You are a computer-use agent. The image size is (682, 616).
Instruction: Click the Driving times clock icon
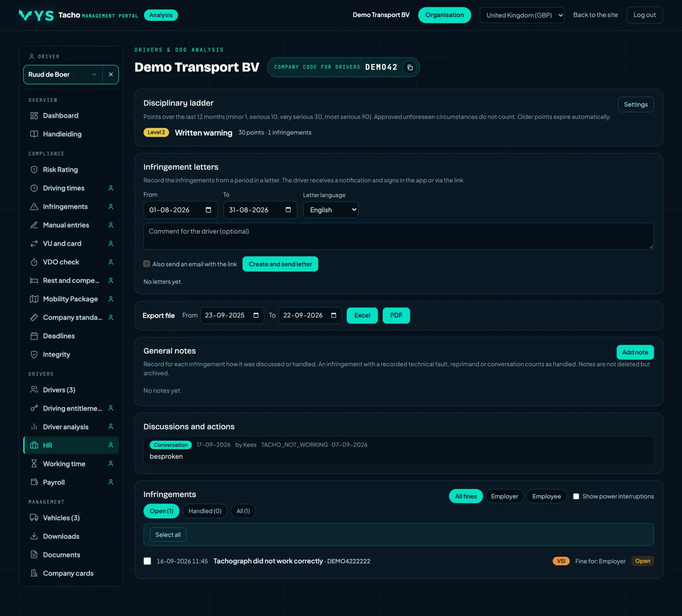34,188
